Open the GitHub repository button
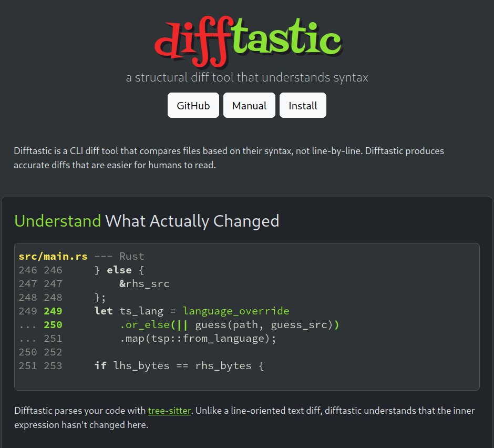494x448 pixels. point(193,106)
